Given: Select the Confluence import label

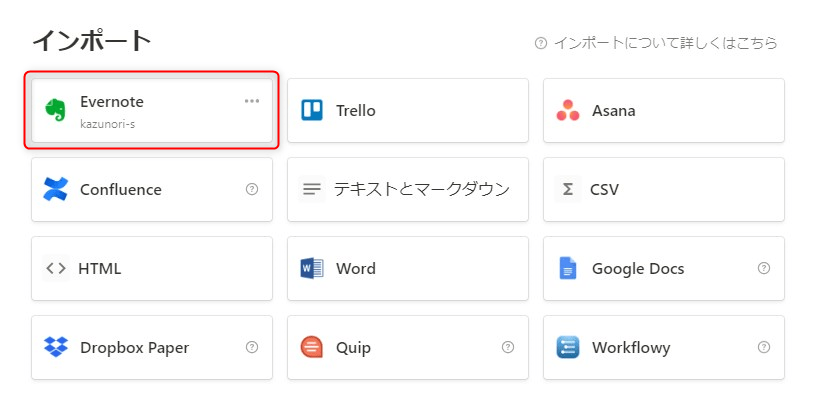Looking at the screenshot, I should (x=121, y=190).
